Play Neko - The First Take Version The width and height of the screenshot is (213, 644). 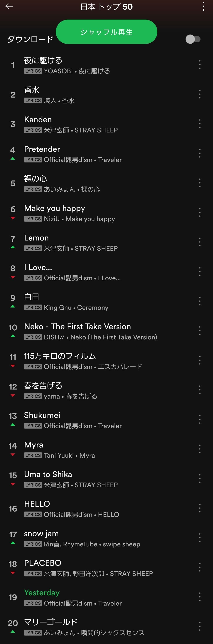[106, 331]
